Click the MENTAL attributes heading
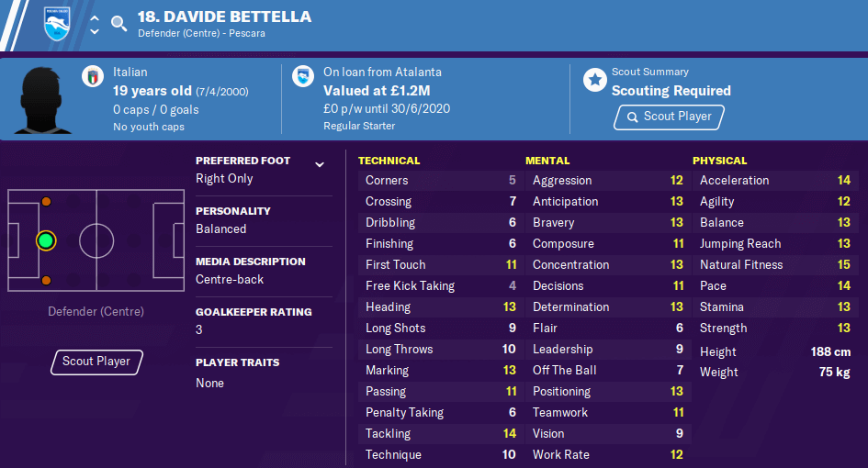Viewport: 868px width, 468px height. click(547, 161)
